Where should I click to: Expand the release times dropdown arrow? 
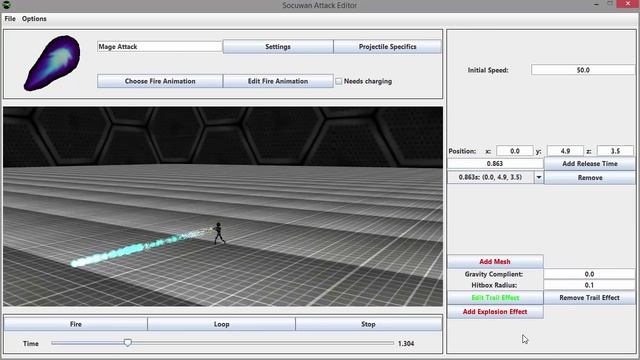click(x=539, y=177)
